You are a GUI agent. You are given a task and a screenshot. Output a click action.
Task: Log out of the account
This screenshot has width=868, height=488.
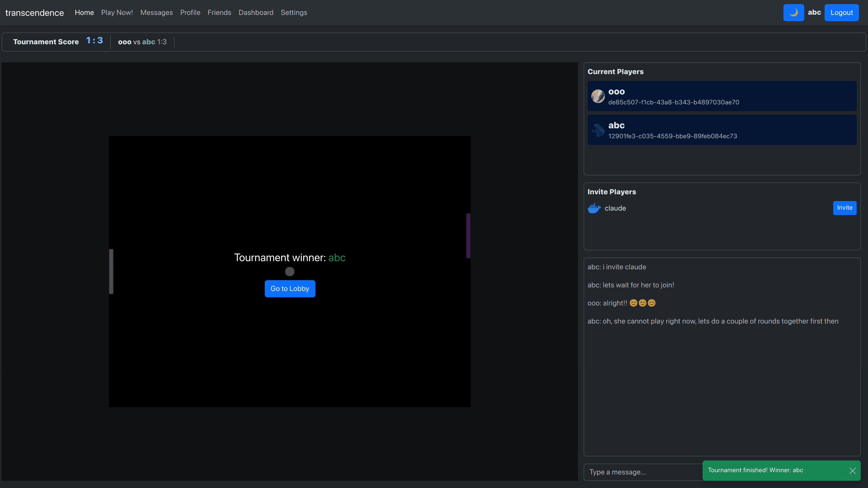point(841,12)
